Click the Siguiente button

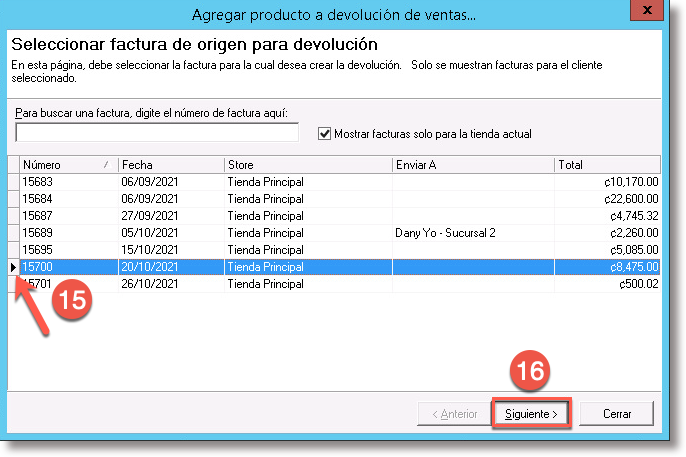[x=531, y=413]
